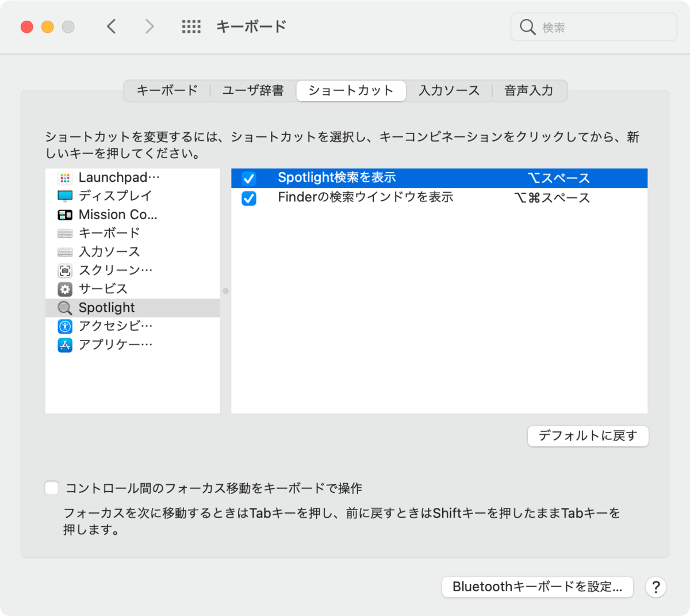Click the アプリケーション App Store icon
The image size is (690, 616).
click(65, 344)
